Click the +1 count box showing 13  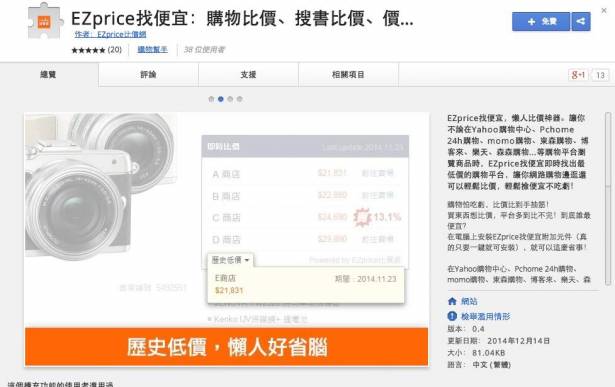[x=600, y=75]
